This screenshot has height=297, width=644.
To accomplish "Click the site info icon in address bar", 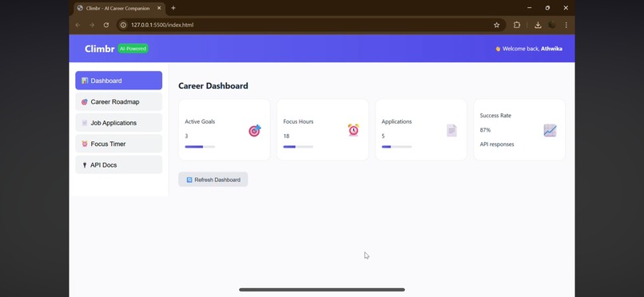I will tap(123, 25).
